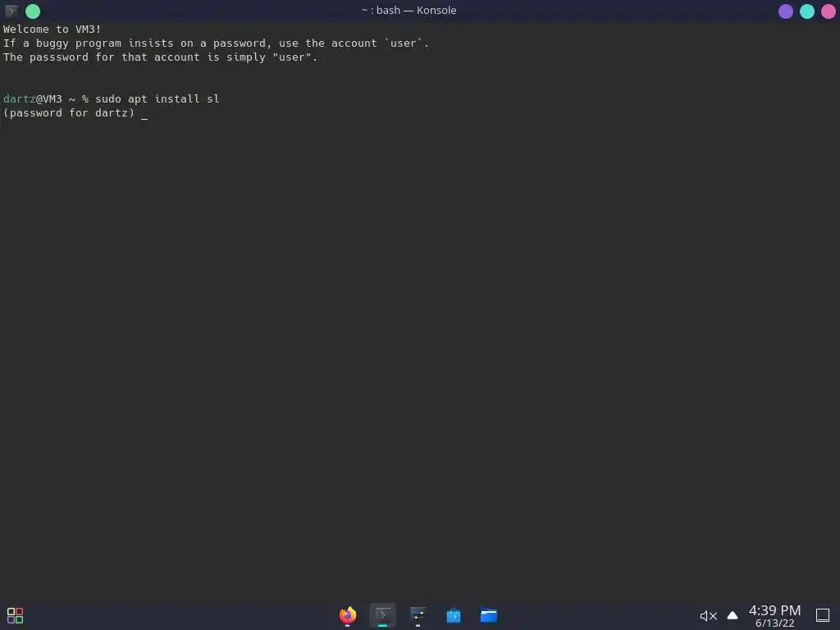Minimize Konsole with purple circle button

point(785,11)
